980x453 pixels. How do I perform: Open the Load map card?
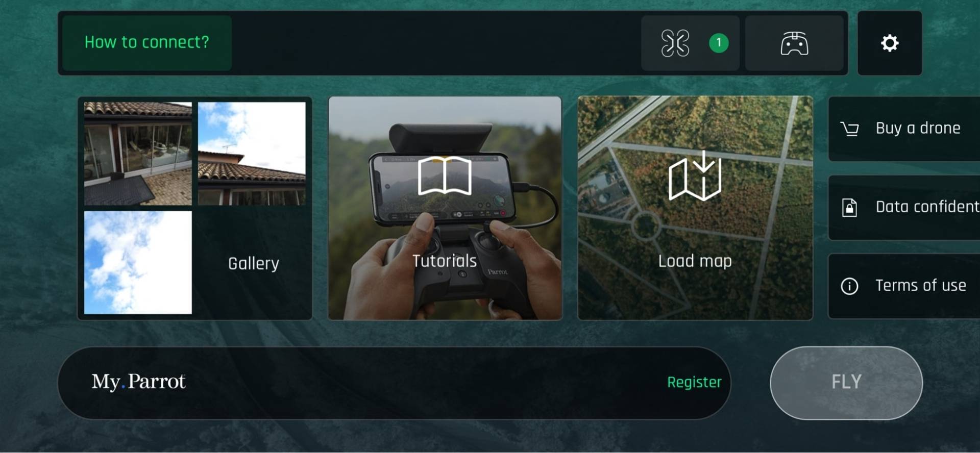point(695,208)
